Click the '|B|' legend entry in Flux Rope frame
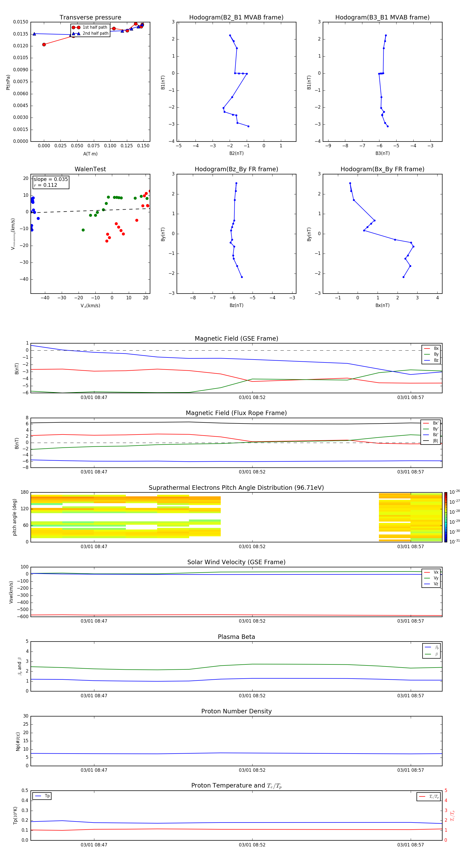Image resolution: width=473 pixels, height=868 pixels. [431, 441]
